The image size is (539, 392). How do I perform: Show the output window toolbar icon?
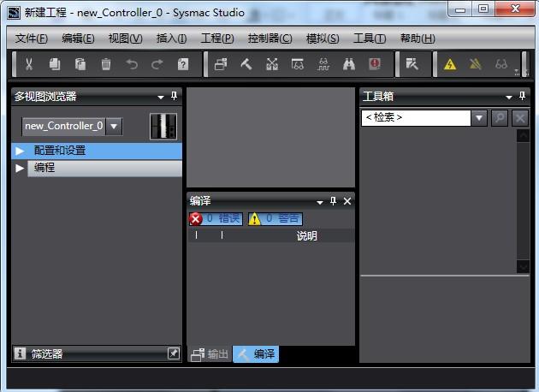(x=221, y=64)
